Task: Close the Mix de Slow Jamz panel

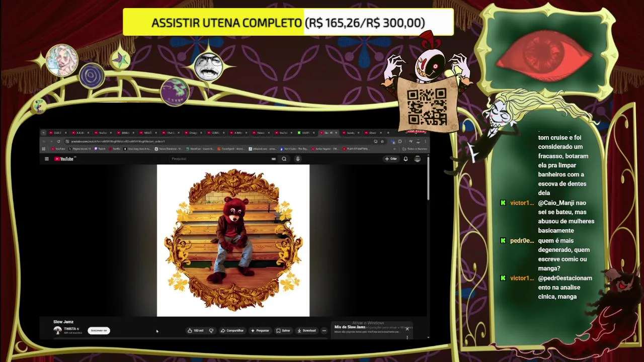Action: [407, 329]
